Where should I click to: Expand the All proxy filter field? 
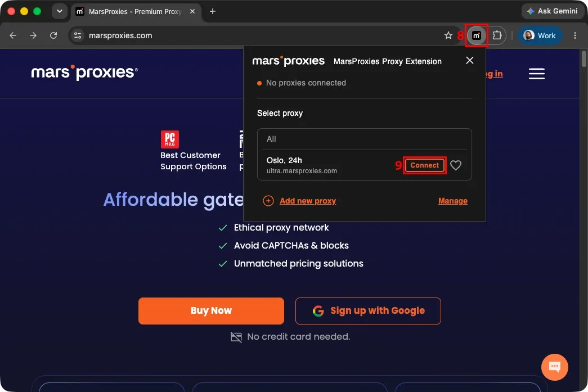pyautogui.click(x=365, y=139)
